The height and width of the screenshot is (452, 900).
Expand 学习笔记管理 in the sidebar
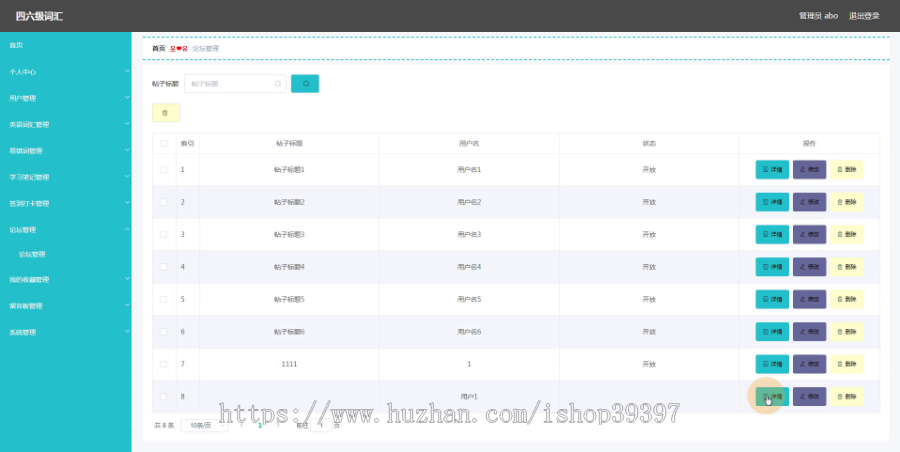(x=65, y=177)
